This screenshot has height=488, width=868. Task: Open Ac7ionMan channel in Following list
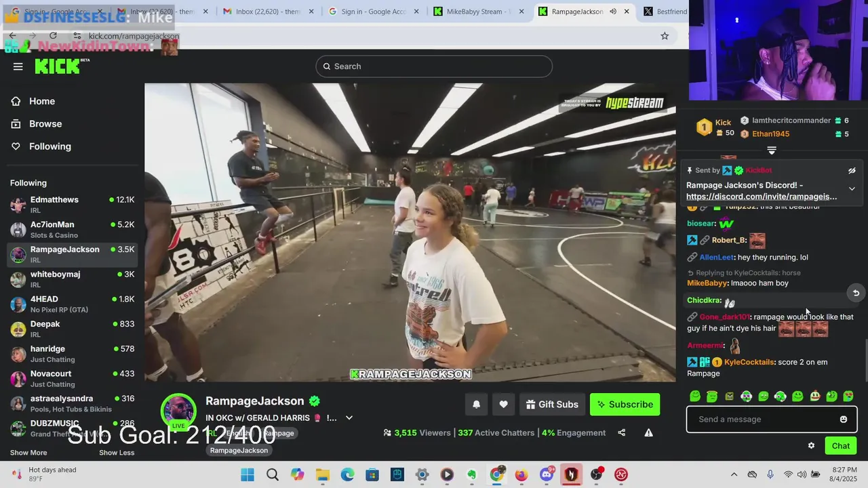pos(72,229)
